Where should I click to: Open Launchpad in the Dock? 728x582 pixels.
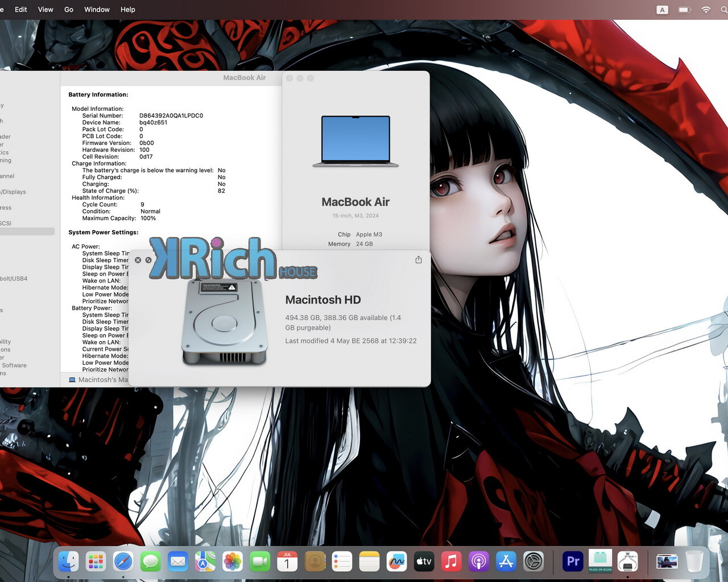(96, 562)
